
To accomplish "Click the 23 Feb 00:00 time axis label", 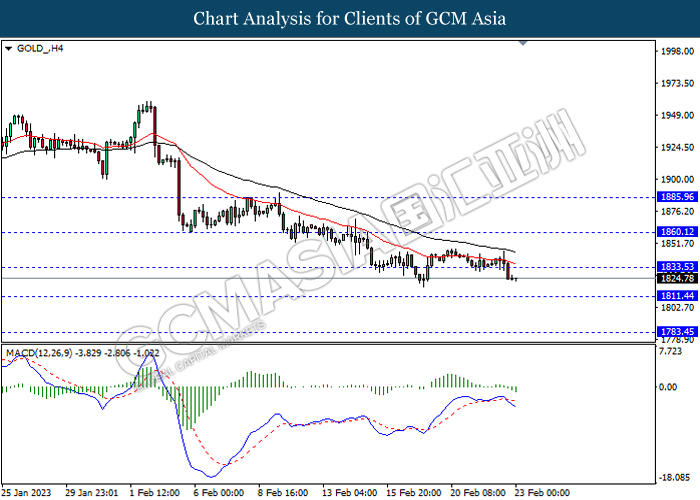I will (542, 493).
